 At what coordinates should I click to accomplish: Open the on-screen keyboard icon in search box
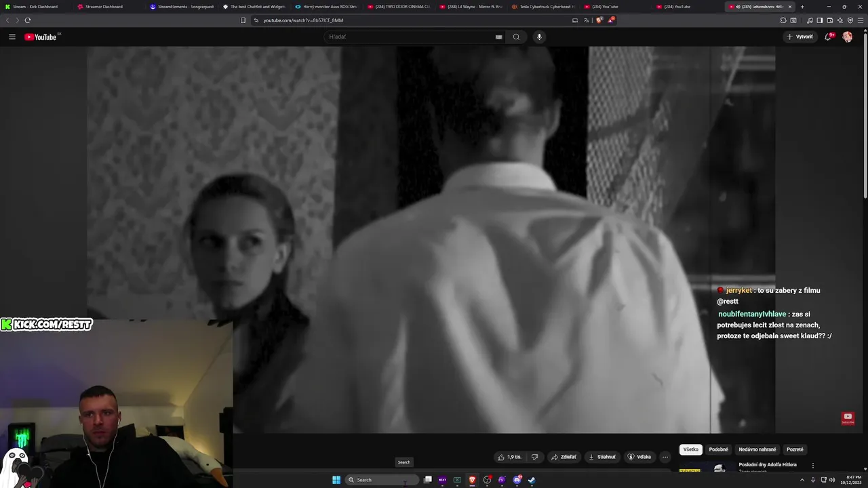click(x=499, y=37)
